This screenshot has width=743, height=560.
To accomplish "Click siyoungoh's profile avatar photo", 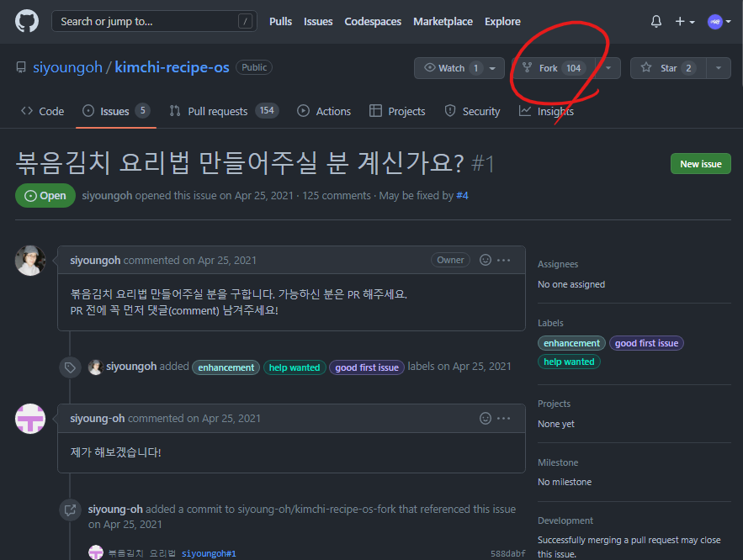I will pyautogui.click(x=30, y=261).
